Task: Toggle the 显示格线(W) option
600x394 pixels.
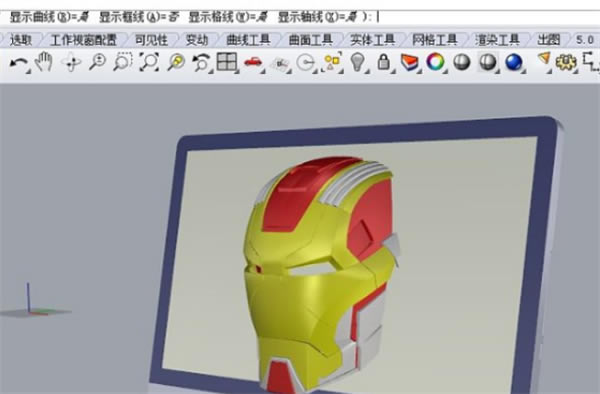Action: 228,17
